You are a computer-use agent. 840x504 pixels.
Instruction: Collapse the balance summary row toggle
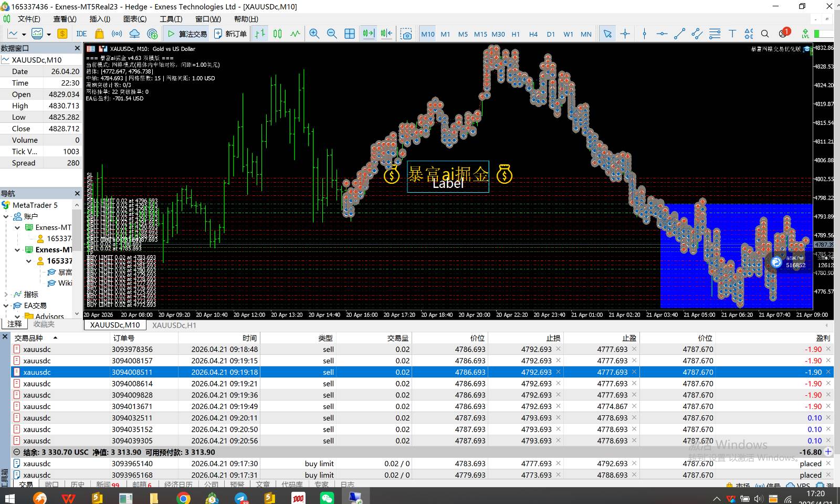tap(17, 452)
